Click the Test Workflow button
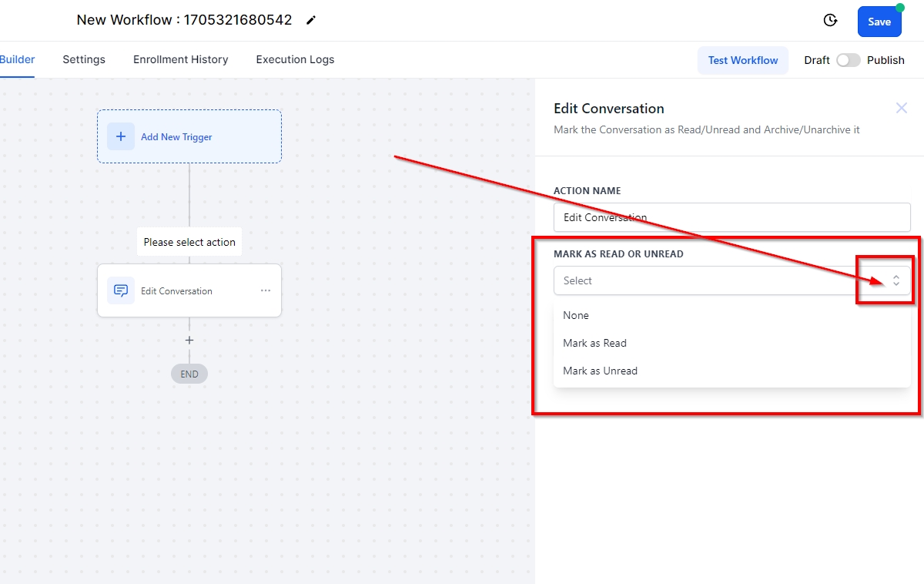This screenshot has height=584, width=924. click(x=742, y=60)
